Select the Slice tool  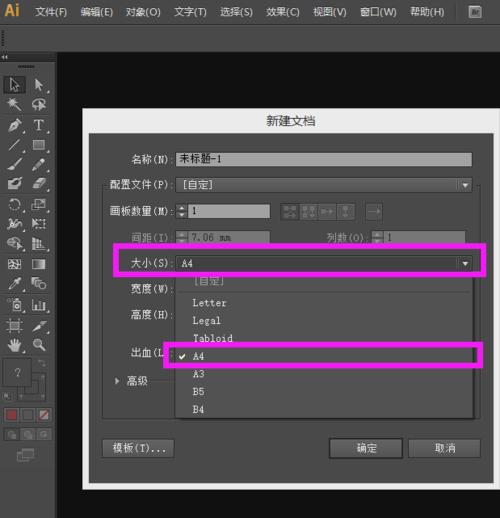point(39,326)
